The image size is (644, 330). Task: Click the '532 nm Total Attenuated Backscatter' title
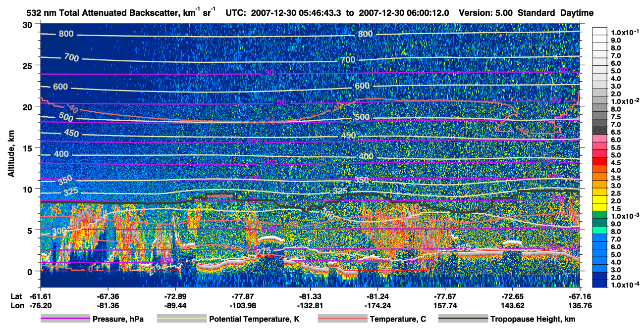[x=103, y=13]
